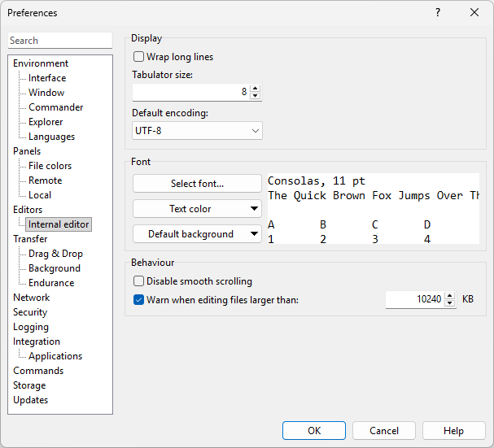Click the Cancel button

(x=384, y=430)
